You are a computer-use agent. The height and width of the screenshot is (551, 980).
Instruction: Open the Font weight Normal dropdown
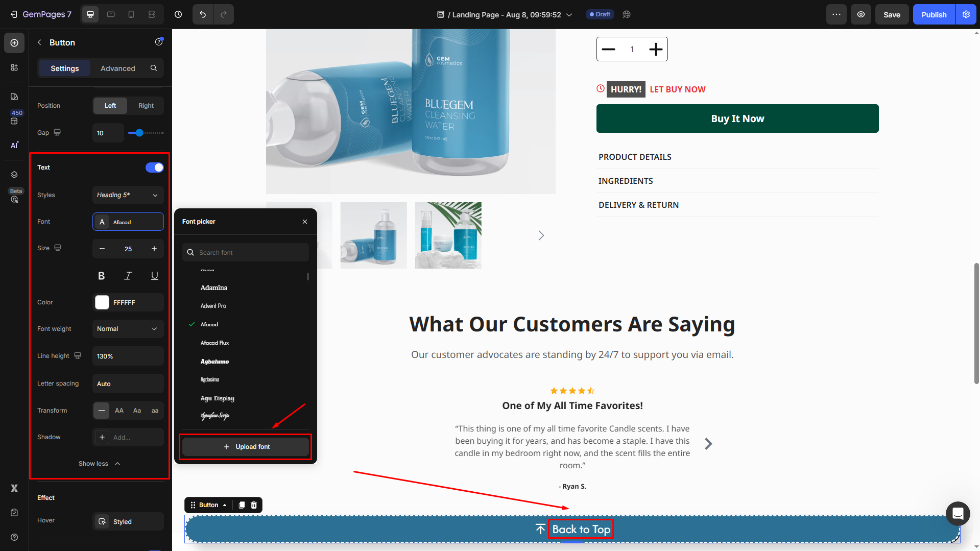pyautogui.click(x=128, y=329)
